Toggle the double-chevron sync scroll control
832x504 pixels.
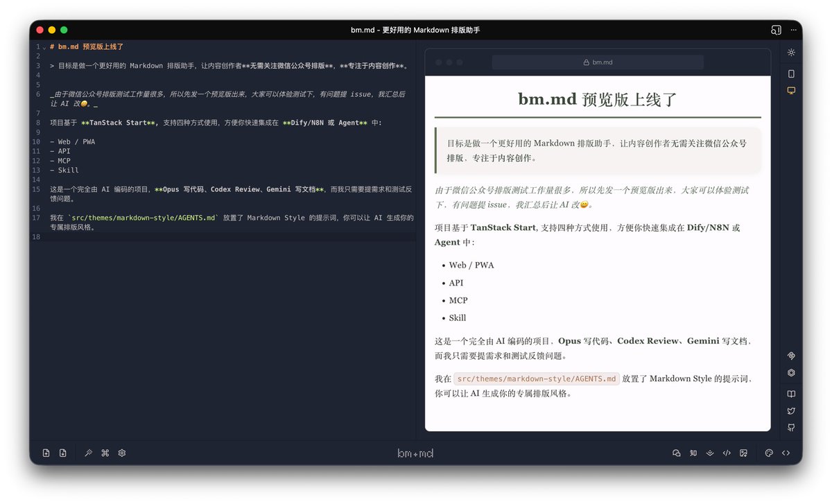[x=710, y=453]
